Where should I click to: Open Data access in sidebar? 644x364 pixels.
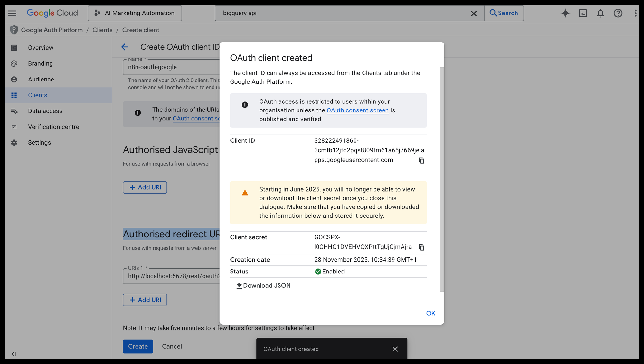[x=45, y=111]
